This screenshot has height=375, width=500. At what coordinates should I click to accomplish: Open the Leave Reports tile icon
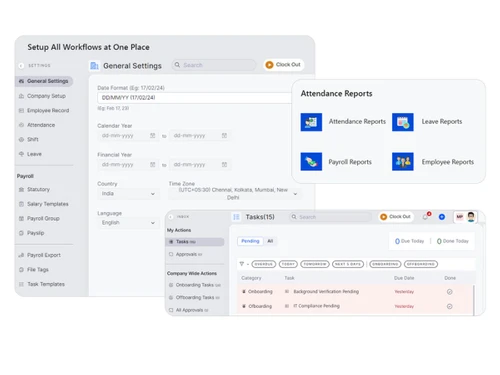pos(403,122)
